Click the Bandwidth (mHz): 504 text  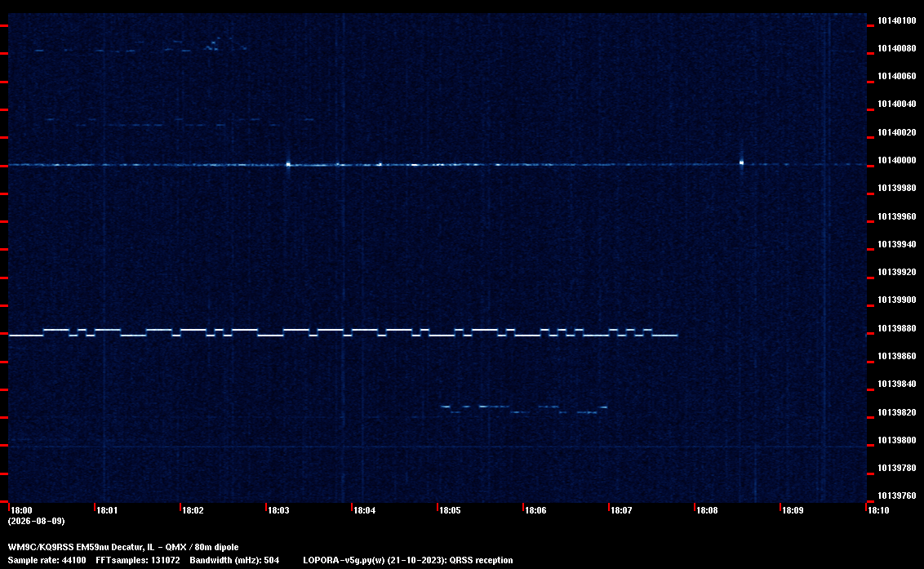pos(234,560)
